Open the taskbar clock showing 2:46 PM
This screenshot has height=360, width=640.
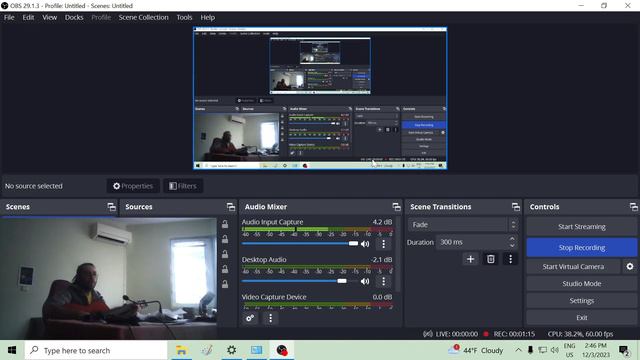click(x=596, y=350)
